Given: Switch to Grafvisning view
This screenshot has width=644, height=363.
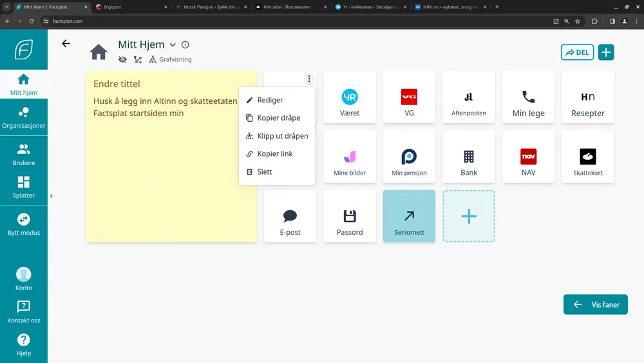Looking at the screenshot, I should coord(170,59).
